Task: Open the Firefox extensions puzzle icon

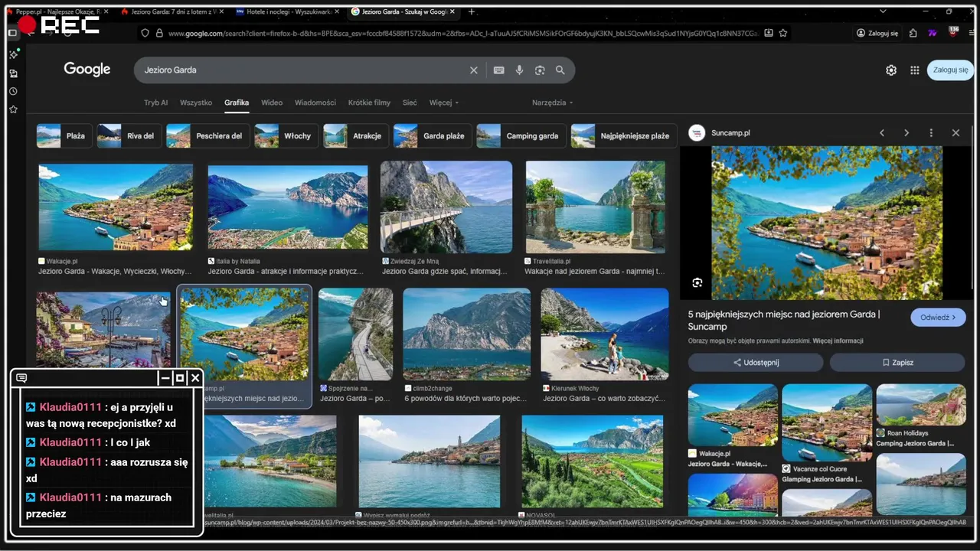Action: (913, 33)
